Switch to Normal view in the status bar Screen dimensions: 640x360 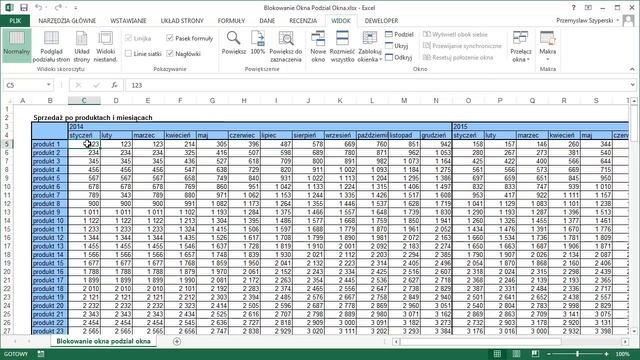tap(497, 354)
